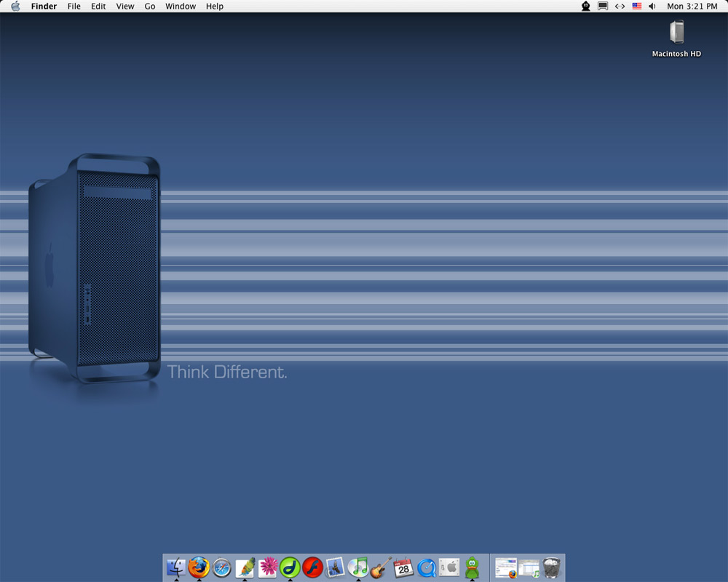Open iCal from the Dock
728x582 pixels.
point(403,567)
